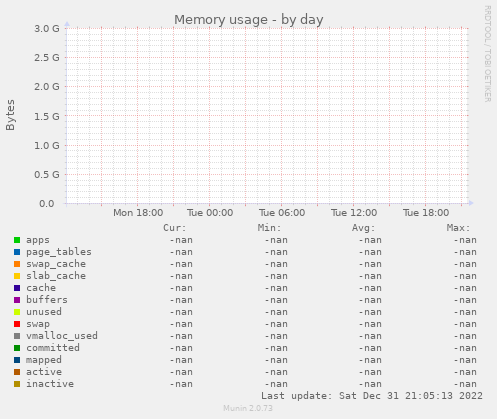The height and width of the screenshot is (419, 497).
Task: Click the 'Mon 18:00' time label
Action: click(138, 213)
